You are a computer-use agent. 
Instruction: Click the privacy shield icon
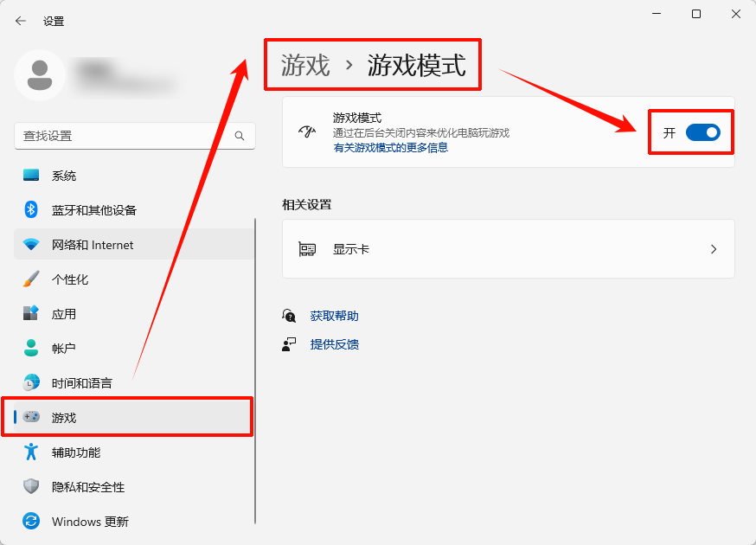31,487
